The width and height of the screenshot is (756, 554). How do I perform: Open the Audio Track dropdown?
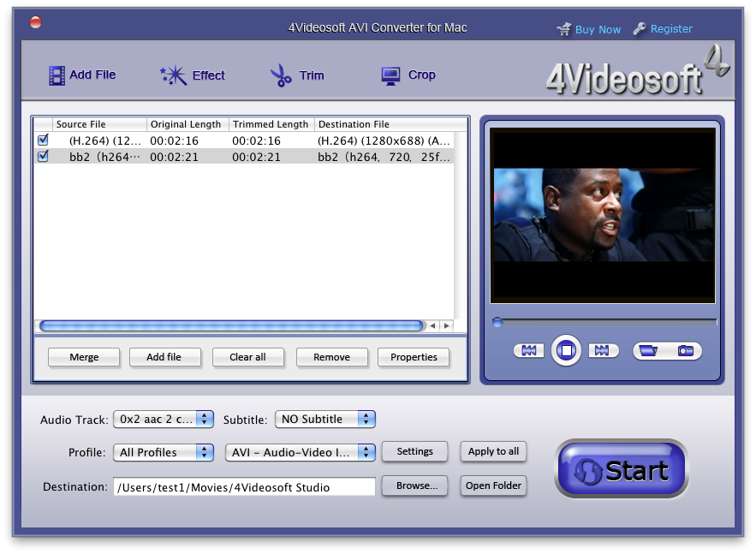[164, 419]
